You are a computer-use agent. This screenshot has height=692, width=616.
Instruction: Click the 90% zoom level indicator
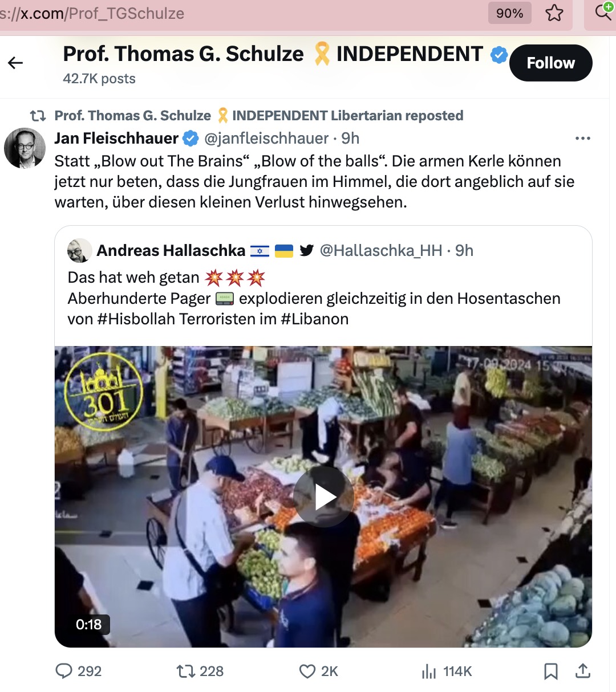[509, 13]
